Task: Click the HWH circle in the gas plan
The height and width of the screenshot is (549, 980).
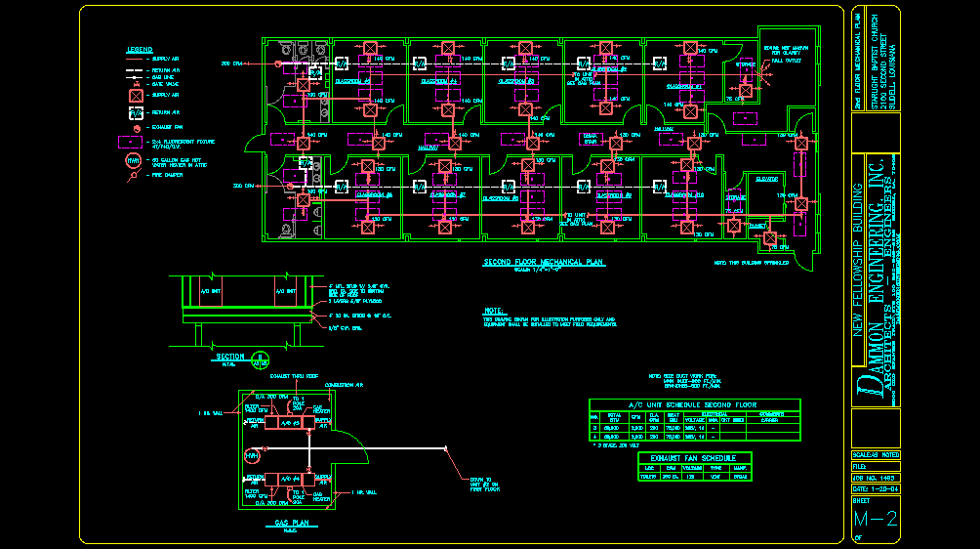Action: 253,455
